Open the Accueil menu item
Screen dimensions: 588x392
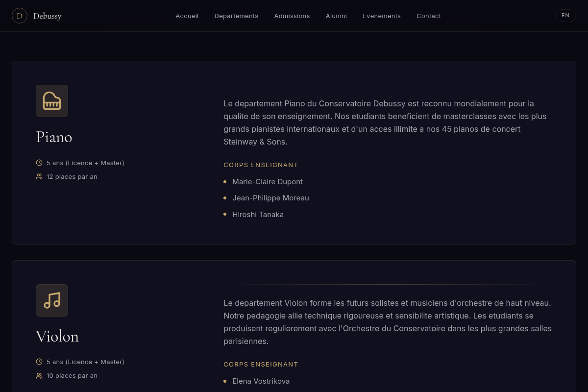tap(187, 16)
